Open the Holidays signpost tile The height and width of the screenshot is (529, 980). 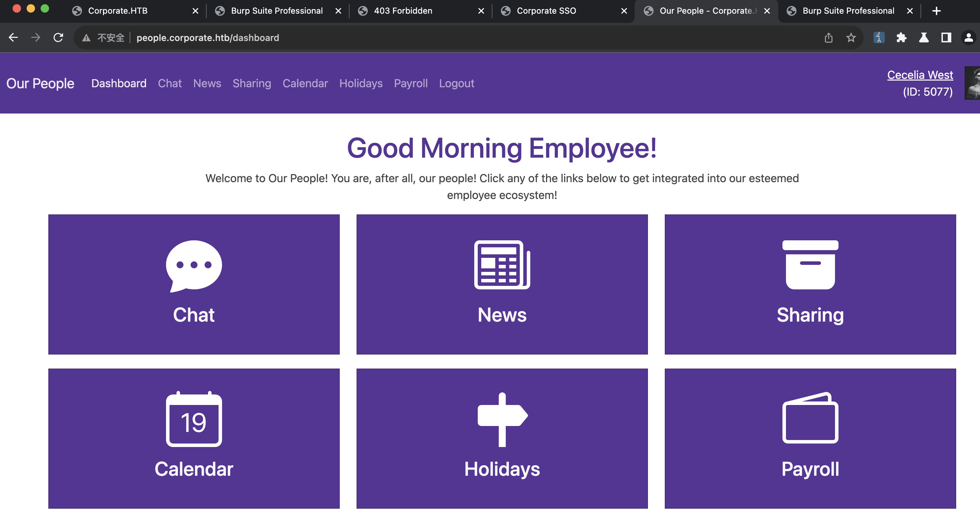(502, 438)
